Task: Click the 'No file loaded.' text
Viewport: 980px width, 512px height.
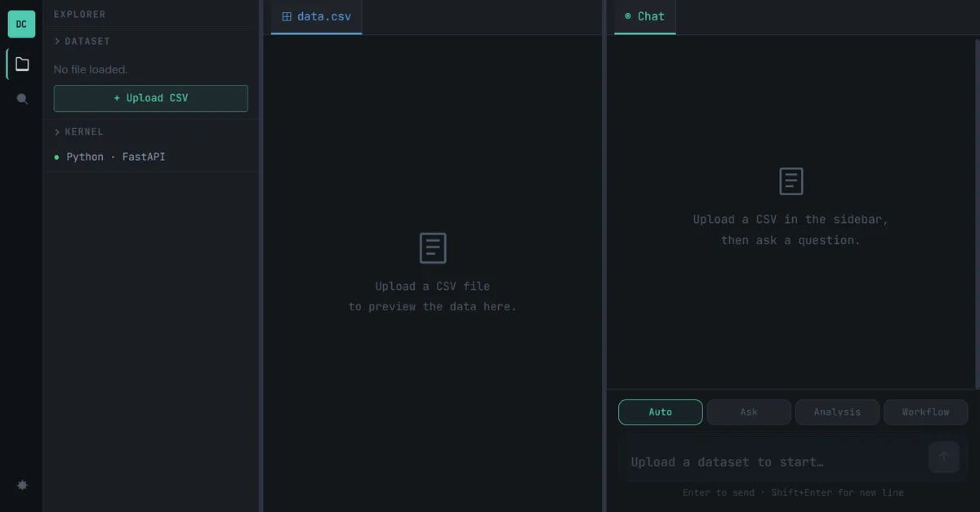Action: point(91,69)
